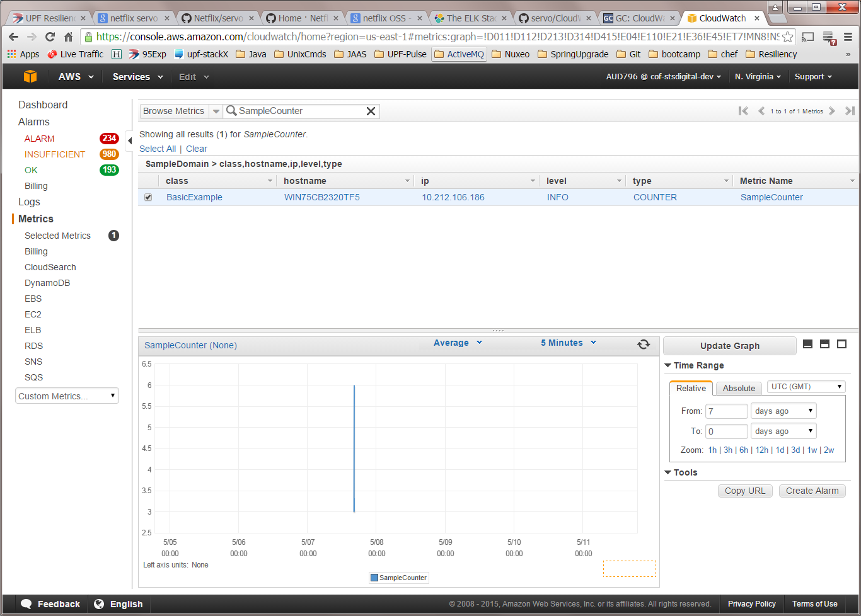Collapse the Tools section
This screenshot has height=616, width=861.
coord(681,472)
